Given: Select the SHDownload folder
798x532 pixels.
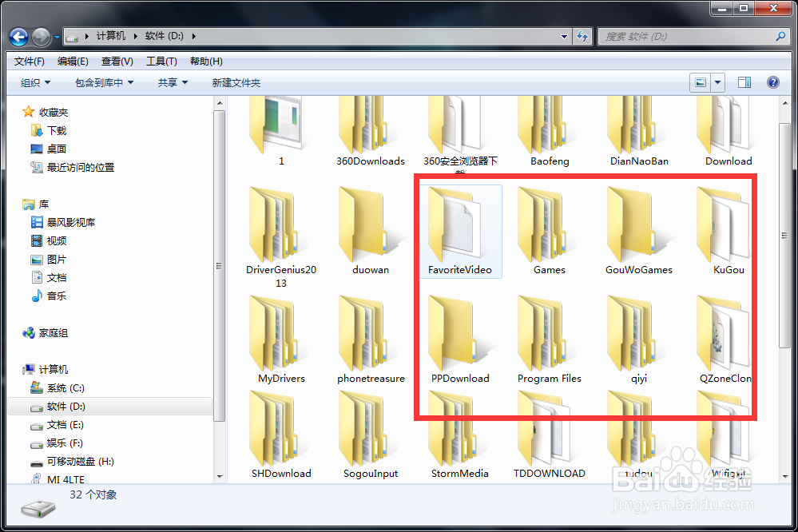Looking at the screenshot, I should tap(281, 436).
